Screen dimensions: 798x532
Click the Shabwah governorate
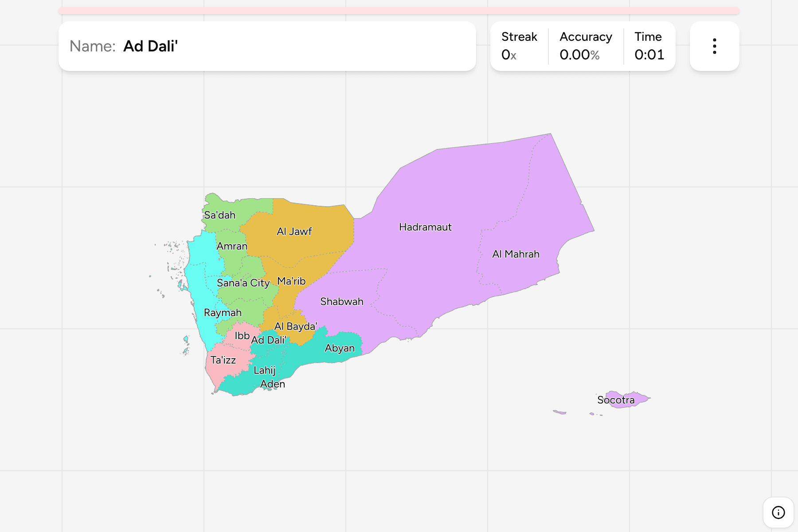tap(342, 301)
